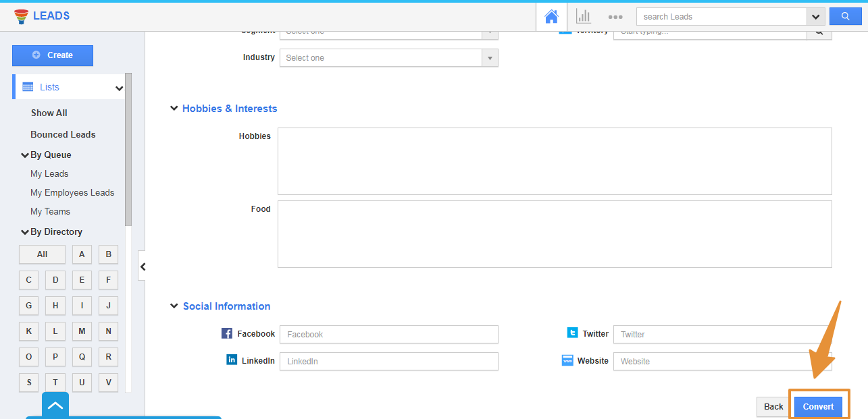Select Bounced Leads in sidebar
The width and height of the screenshot is (868, 419).
pos(63,134)
